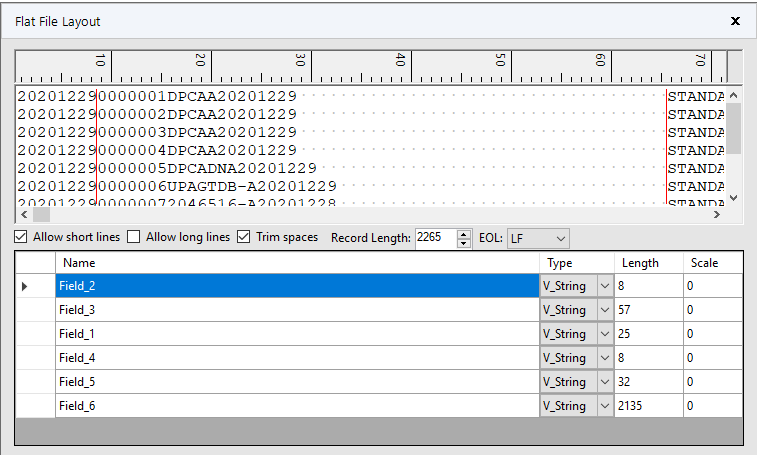Click the Name column header
Image resolution: width=757 pixels, height=455 pixels.
tap(297, 263)
